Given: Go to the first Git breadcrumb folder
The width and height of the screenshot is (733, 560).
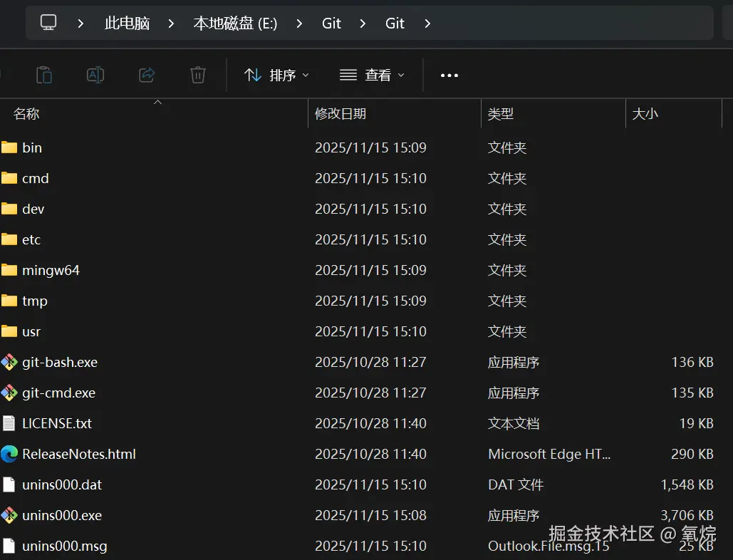Looking at the screenshot, I should 331,24.
